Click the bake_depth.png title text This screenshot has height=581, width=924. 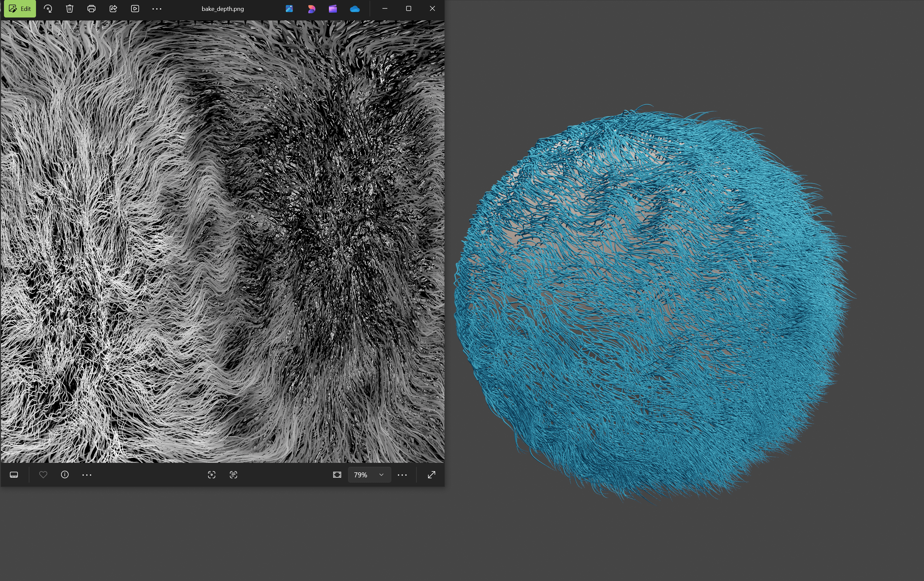[223, 9]
